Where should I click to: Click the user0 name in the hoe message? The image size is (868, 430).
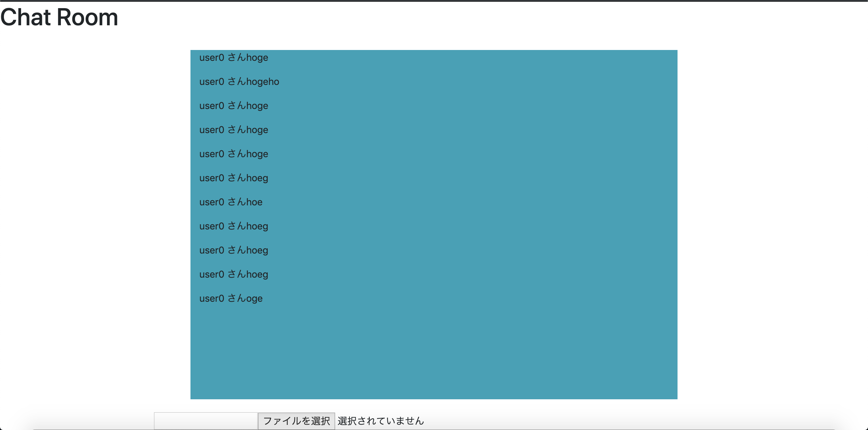click(212, 202)
